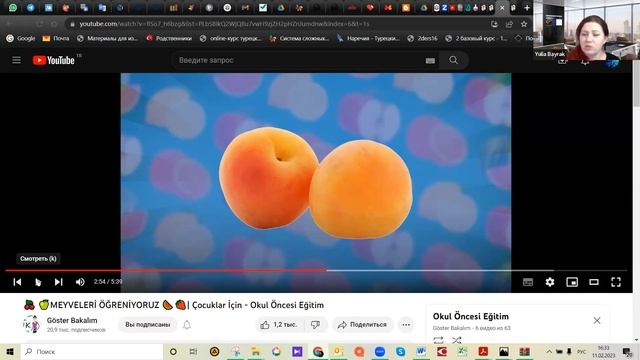Image resolution: width=640 pixels, height=360 pixels.
Task: Go to YouTube home via logo
Action: 53,60
